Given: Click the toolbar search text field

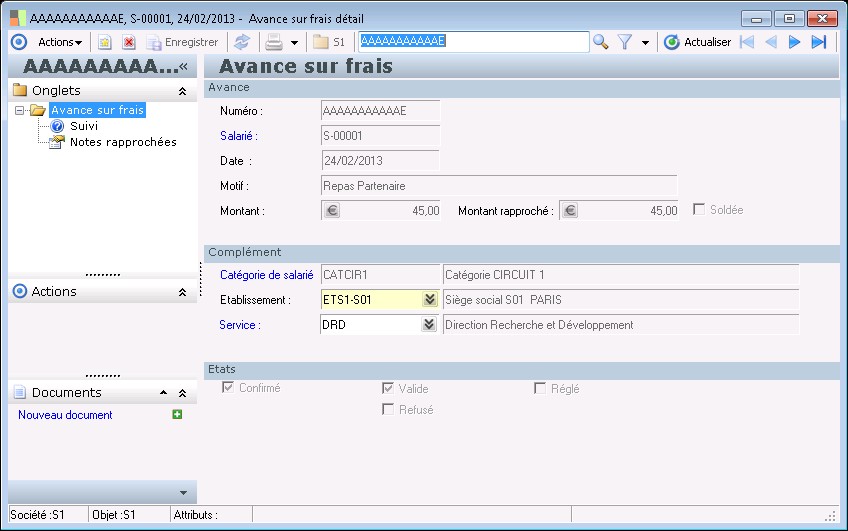Looking at the screenshot, I should [x=473, y=42].
